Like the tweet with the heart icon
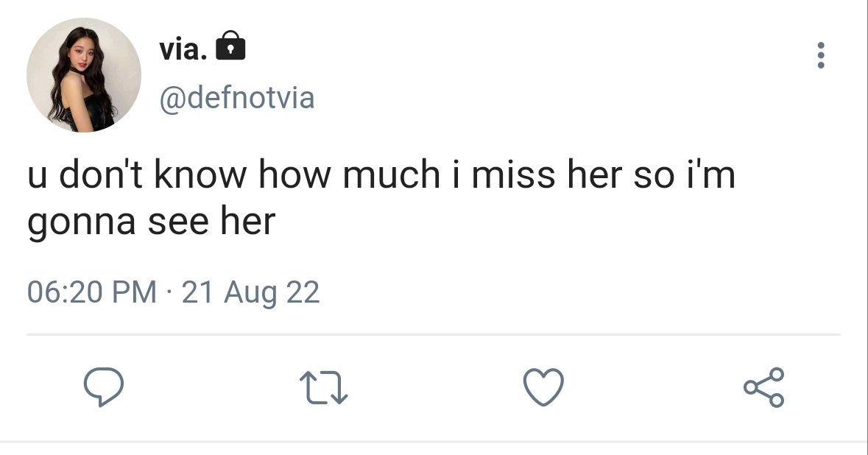This screenshot has height=455, width=868. click(x=543, y=387)
